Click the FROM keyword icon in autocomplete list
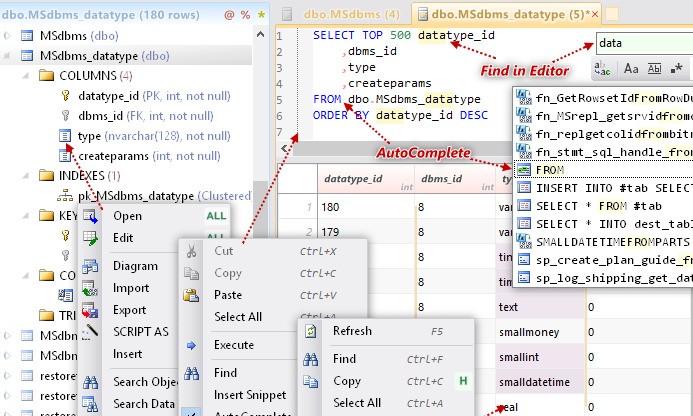 point(524,170)
